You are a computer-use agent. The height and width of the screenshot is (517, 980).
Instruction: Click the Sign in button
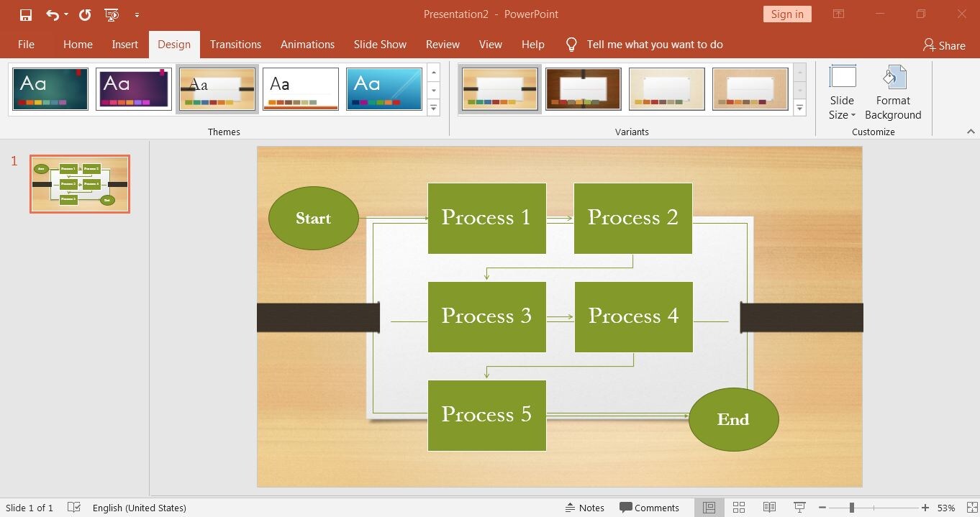click(786, 14)
